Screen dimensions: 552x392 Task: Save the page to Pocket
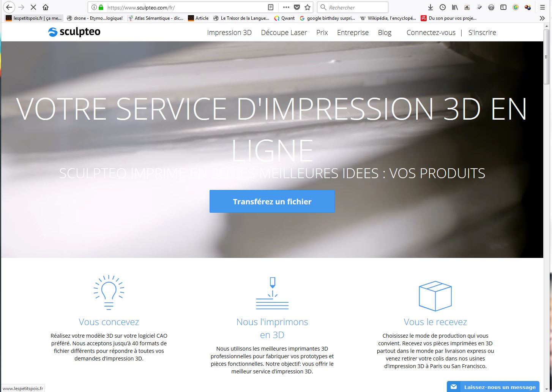click(x=297, y=7)
